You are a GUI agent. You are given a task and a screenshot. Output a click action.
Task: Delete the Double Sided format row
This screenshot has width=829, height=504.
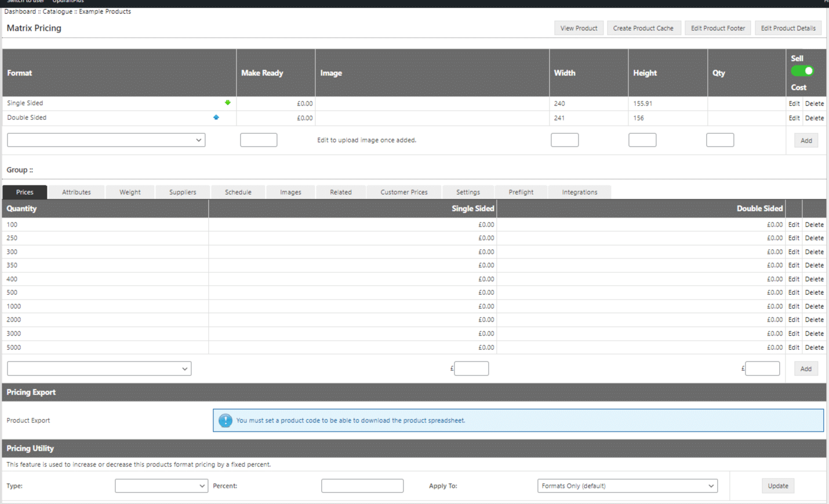point(814,118)
